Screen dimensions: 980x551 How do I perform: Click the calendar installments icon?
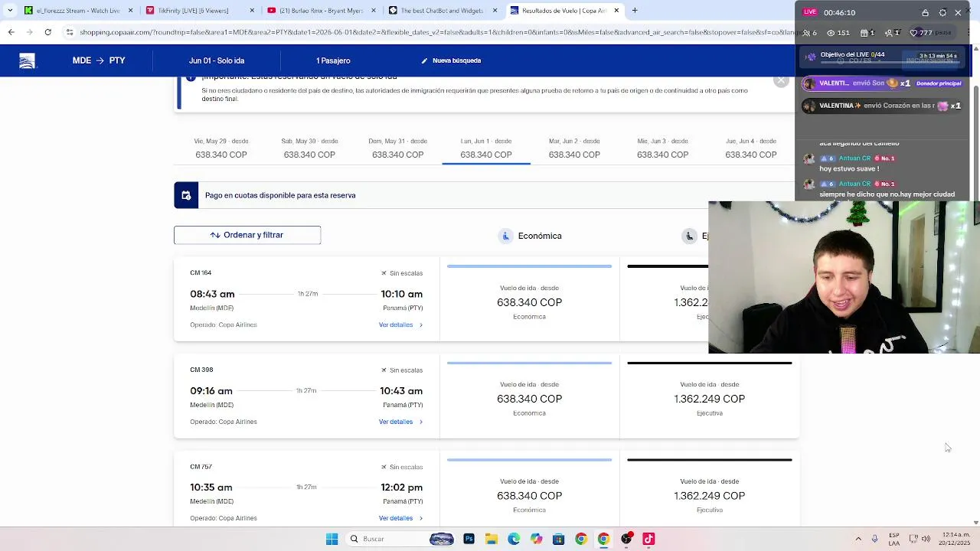click(186, 195)
